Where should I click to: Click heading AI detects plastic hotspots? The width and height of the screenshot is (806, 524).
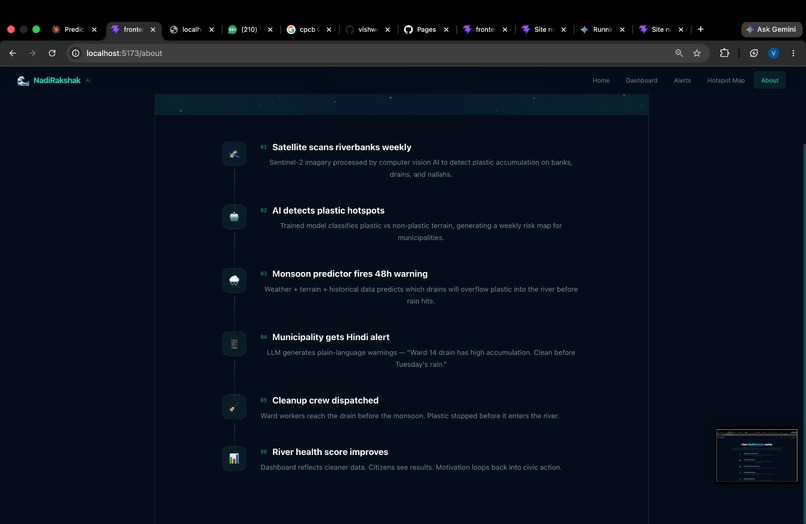tap(328, 210)
